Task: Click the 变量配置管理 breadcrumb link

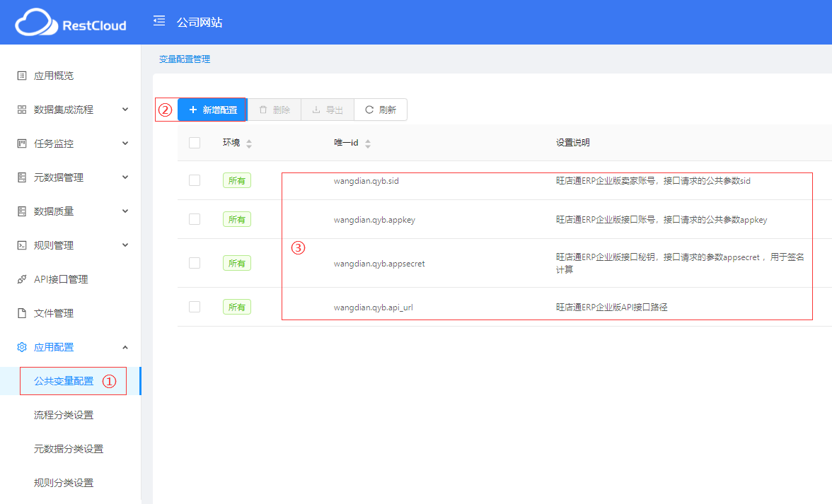Action: (185, 59)
